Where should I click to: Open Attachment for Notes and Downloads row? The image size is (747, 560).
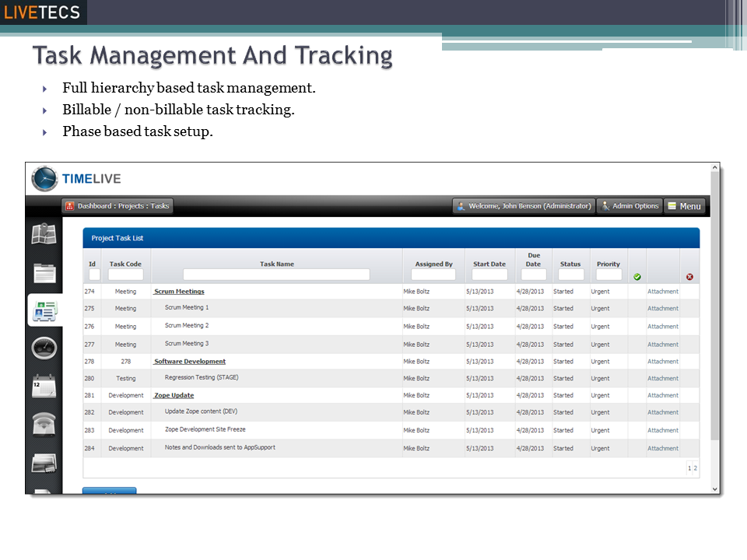click(663, 449)
